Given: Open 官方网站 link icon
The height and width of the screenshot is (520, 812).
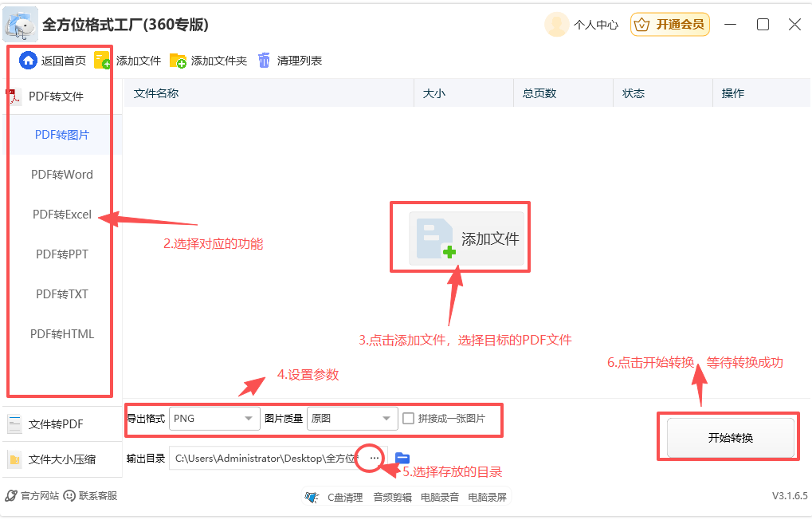Looking at the screenshot, I should pos(11,495).
